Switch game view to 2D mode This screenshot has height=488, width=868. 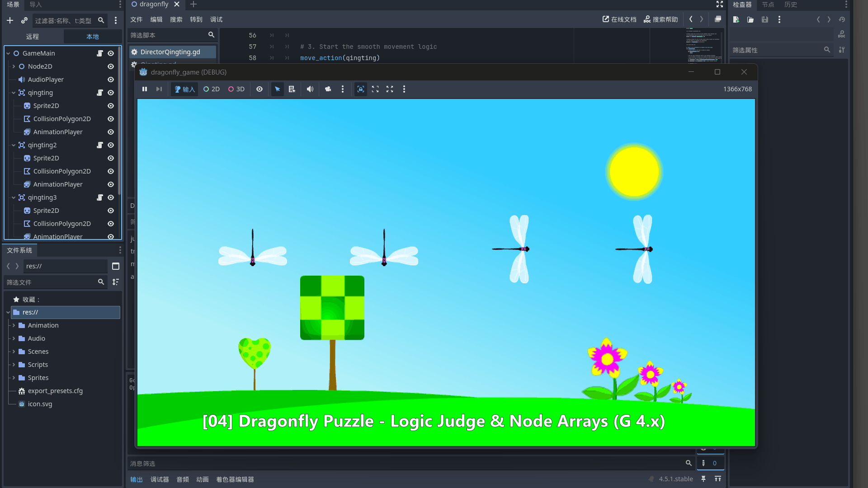click(212, 89)
